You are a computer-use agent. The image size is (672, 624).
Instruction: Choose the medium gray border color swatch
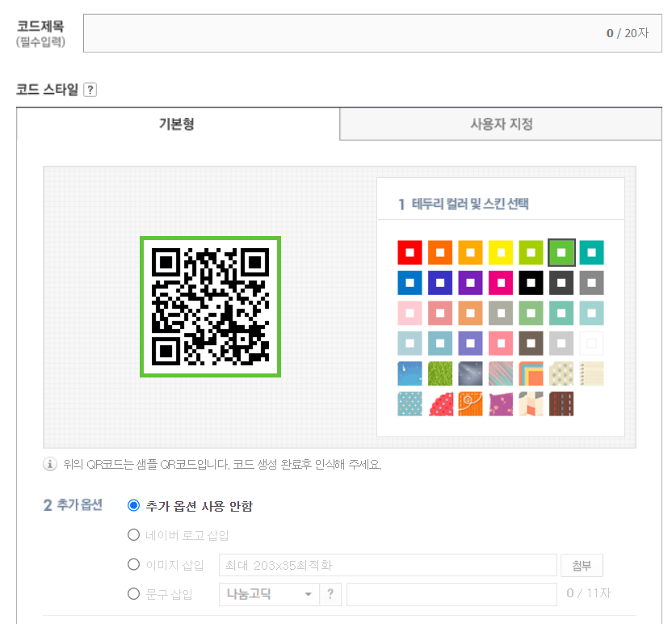591,283
